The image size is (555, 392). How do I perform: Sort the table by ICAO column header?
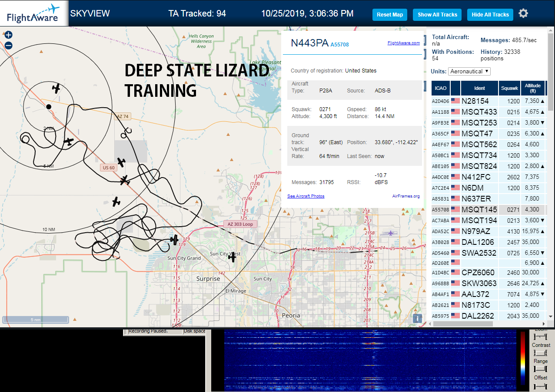pos(441,88)
